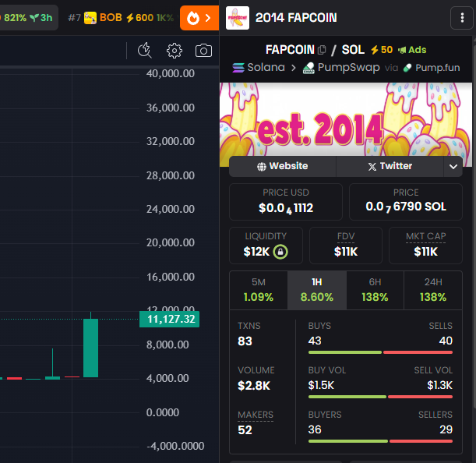Select the 1H timeframe tab
Viewport: 476px width, 463px height.
[x=317, y=290]
